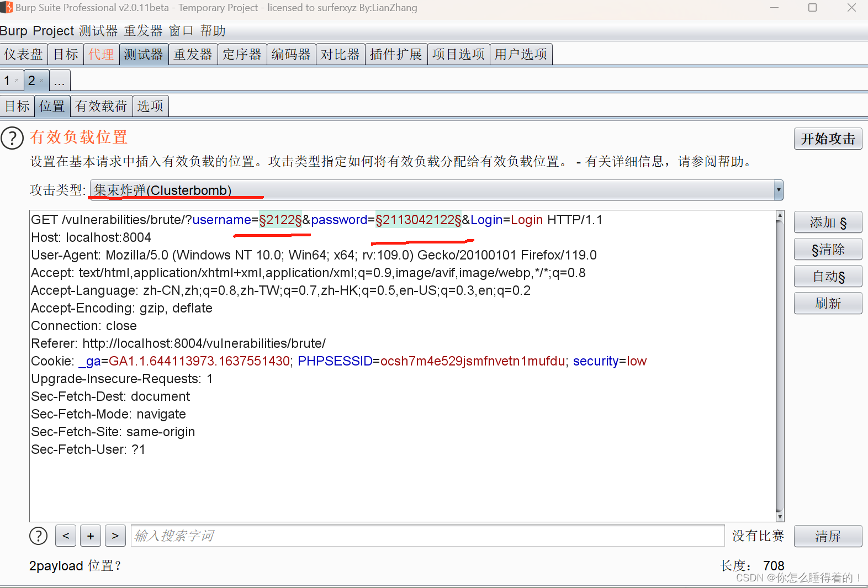Open the 帮助 menu
868x588 pixels.
coord(213,31)
